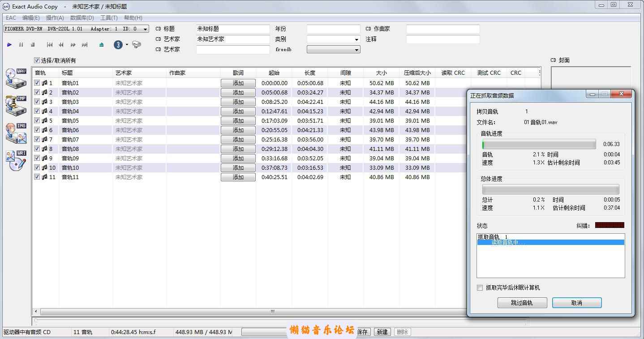This screenshot has height=339, width=644.
Task: Click the Length (长度) column header
Action: tap(309, 73)
